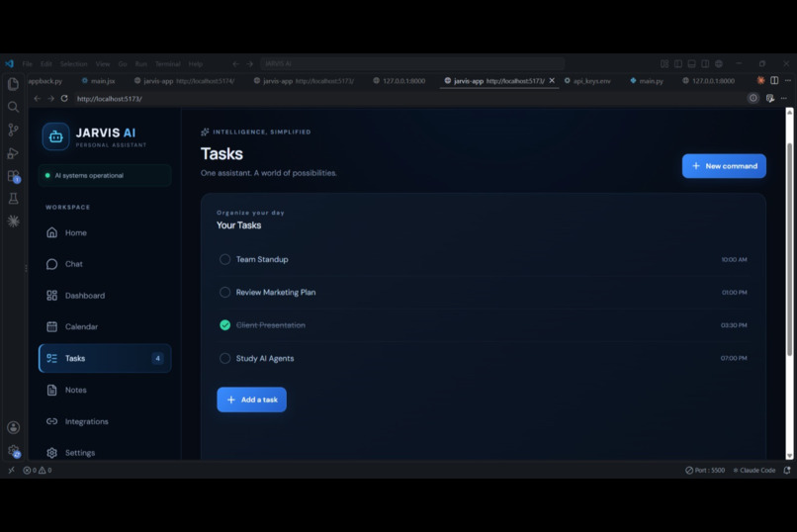Go forward in the browser preview
797x532 pixels.
pyautogui.click(x=50, y=99)
